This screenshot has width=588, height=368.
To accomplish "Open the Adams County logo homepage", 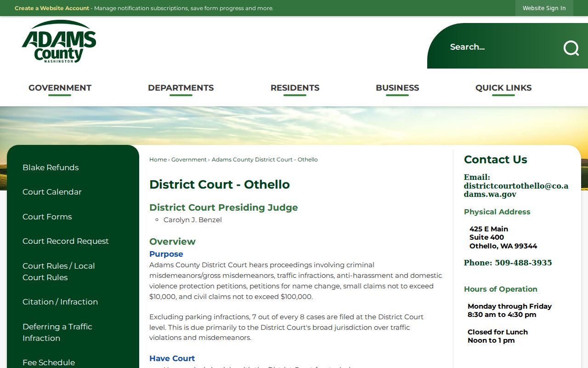I will pos(59,41).
